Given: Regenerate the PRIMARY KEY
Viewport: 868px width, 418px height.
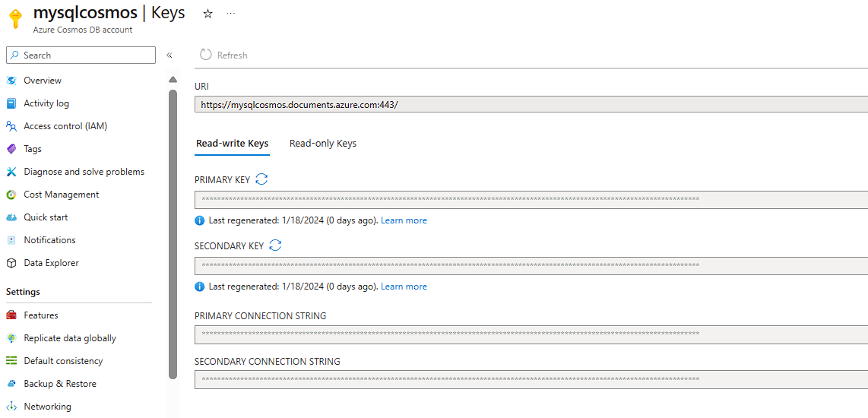Looking at the screenshot, I should pyautogui.click(x=261, y=179).
